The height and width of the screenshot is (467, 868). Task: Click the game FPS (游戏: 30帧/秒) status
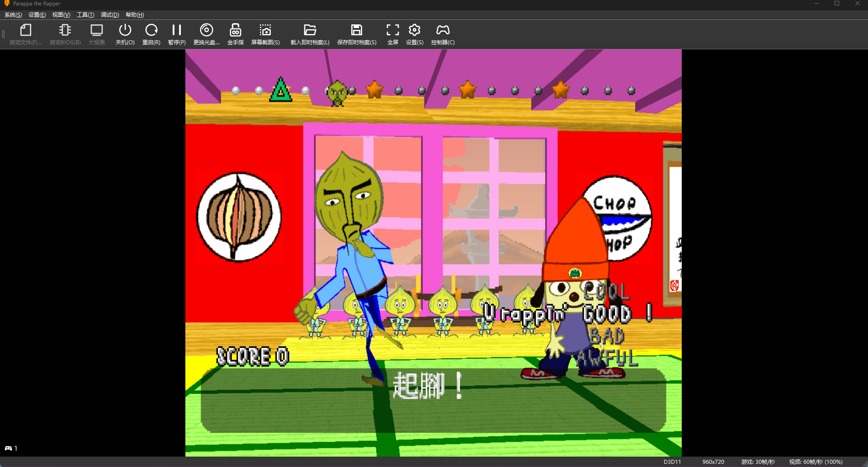(x=758, y=462)
